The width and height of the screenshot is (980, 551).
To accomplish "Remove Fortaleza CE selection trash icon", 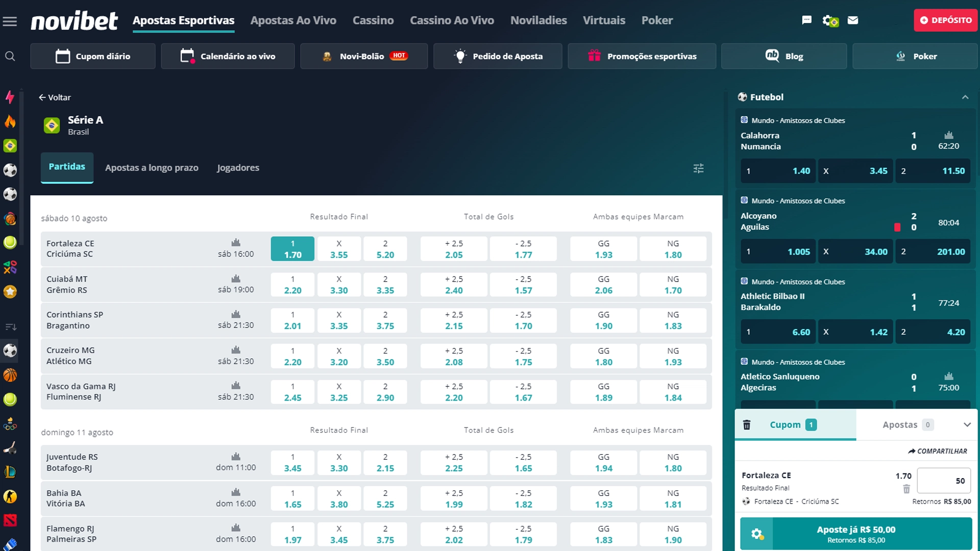I will (906, 489).
